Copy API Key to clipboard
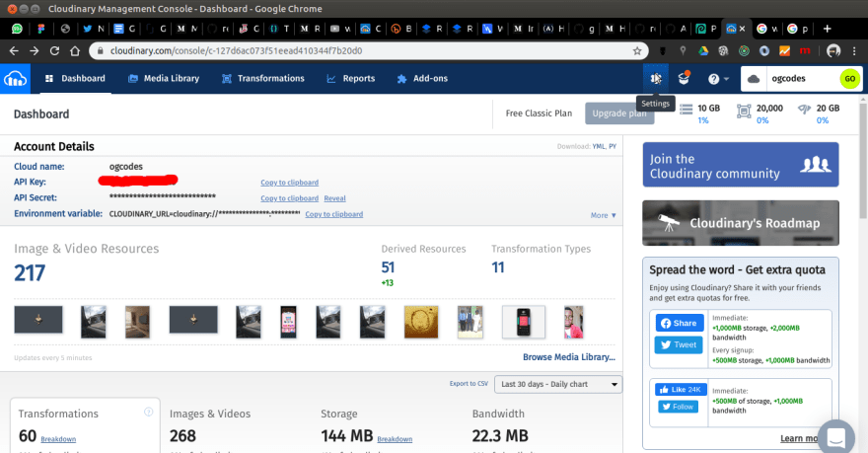 (x=290, y=183)
